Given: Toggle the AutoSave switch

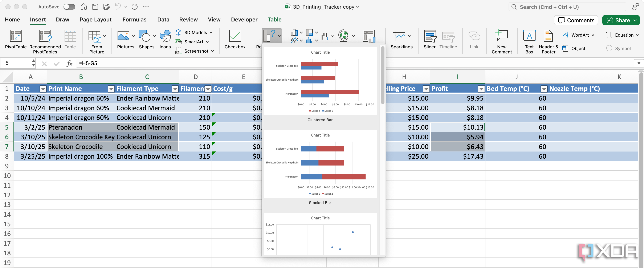Looking at the screenshot, I should point(69,7).
